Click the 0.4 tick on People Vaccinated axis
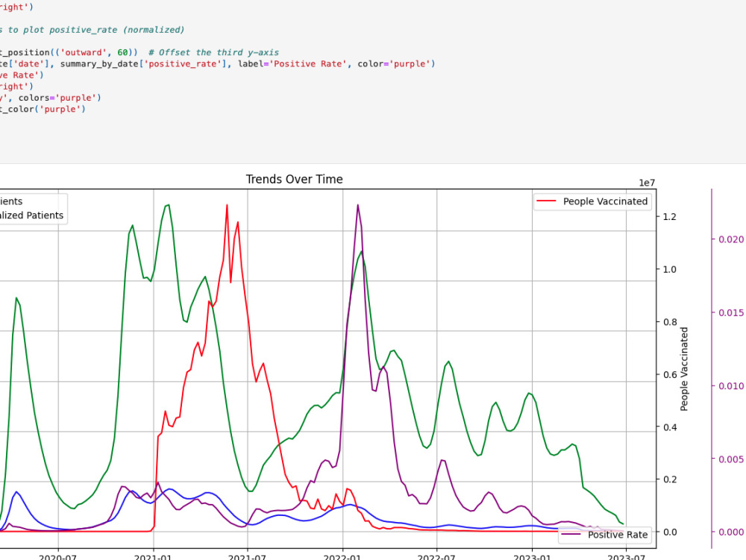 [670, 427]
